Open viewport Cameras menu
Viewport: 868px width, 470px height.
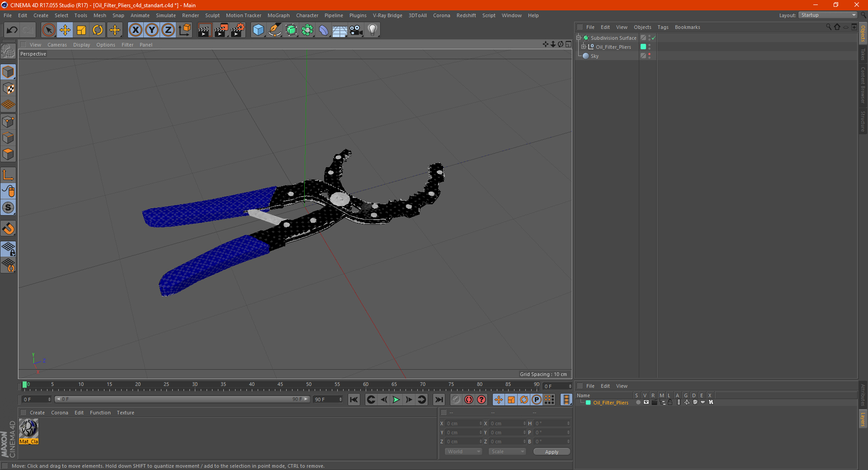[57, 45]
